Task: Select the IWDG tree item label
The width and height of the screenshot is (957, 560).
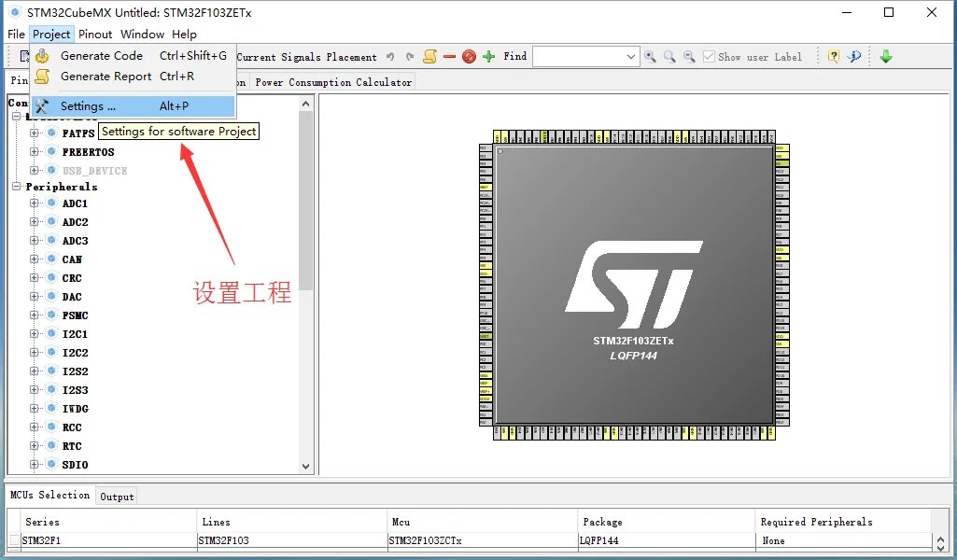Action: (x=75, y=409)
